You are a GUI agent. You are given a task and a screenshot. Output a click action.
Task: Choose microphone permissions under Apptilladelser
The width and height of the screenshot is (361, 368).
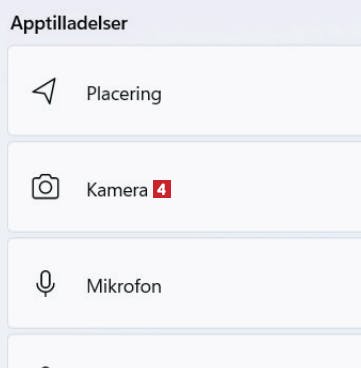click(184, 283)
